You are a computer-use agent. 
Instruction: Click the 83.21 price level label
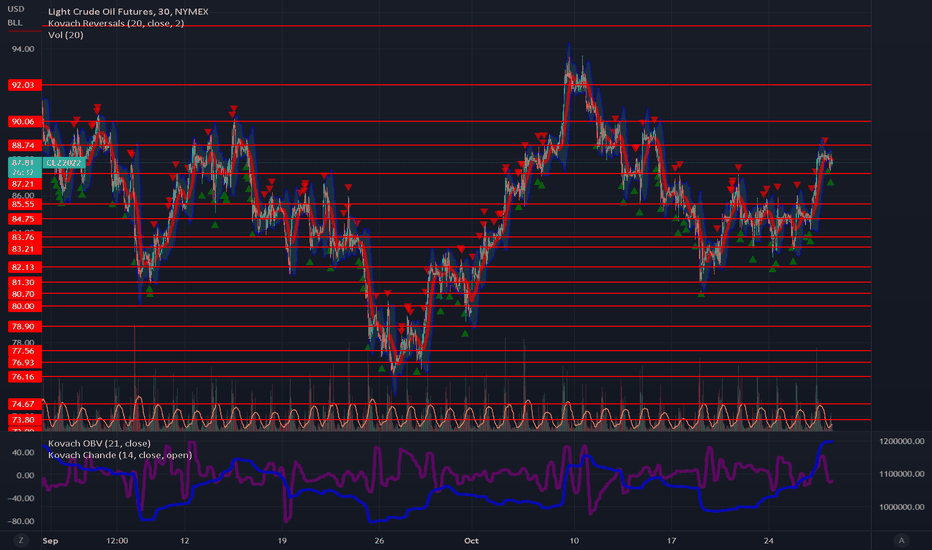click(x=24, y=249)
